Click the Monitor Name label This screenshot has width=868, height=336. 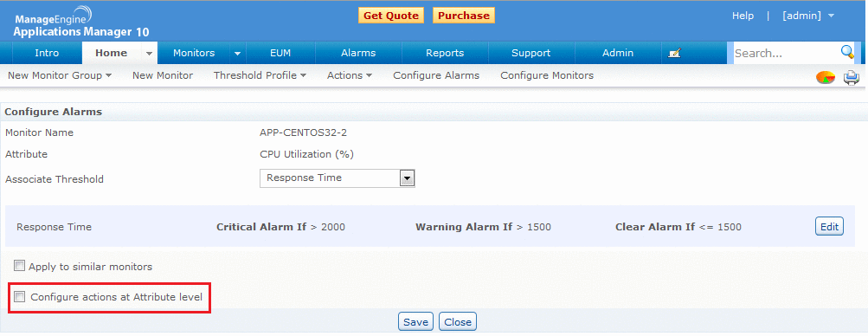(x=39, y=132)
